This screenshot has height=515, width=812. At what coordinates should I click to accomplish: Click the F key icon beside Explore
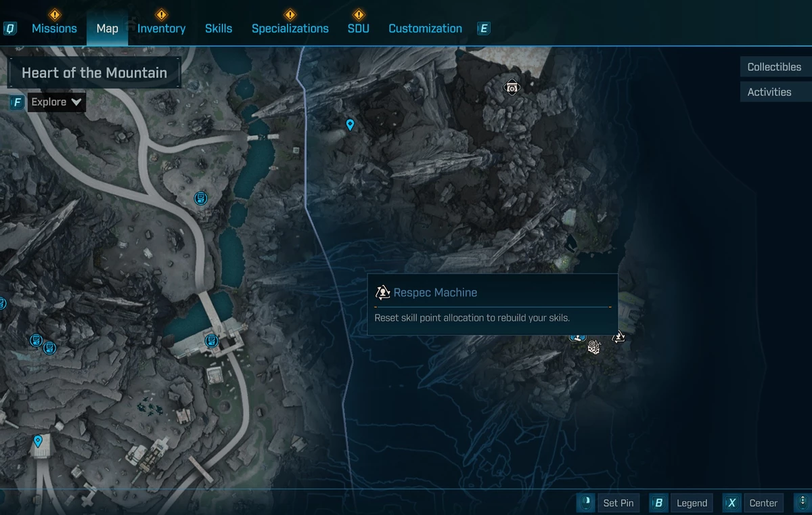tap(18, 102)
